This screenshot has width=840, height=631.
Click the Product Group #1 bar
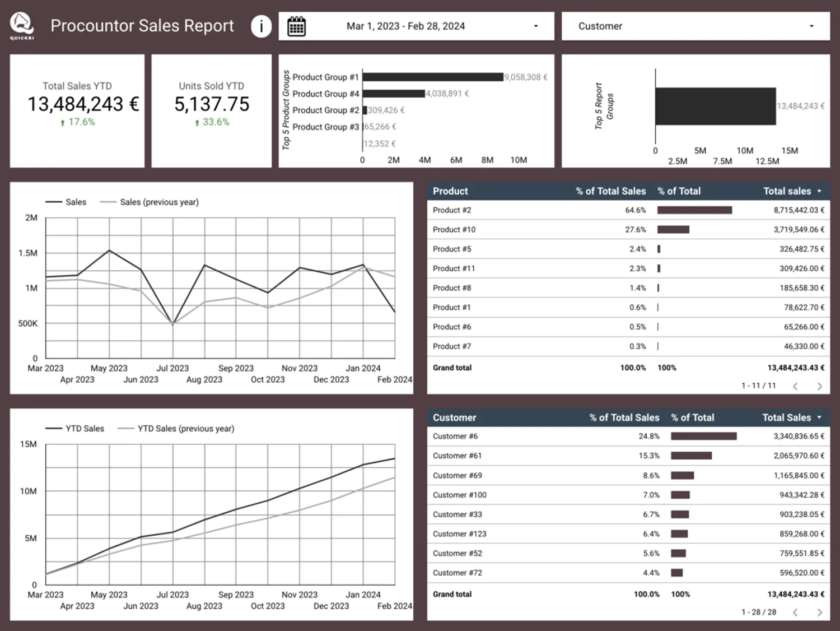pos(433,77)
